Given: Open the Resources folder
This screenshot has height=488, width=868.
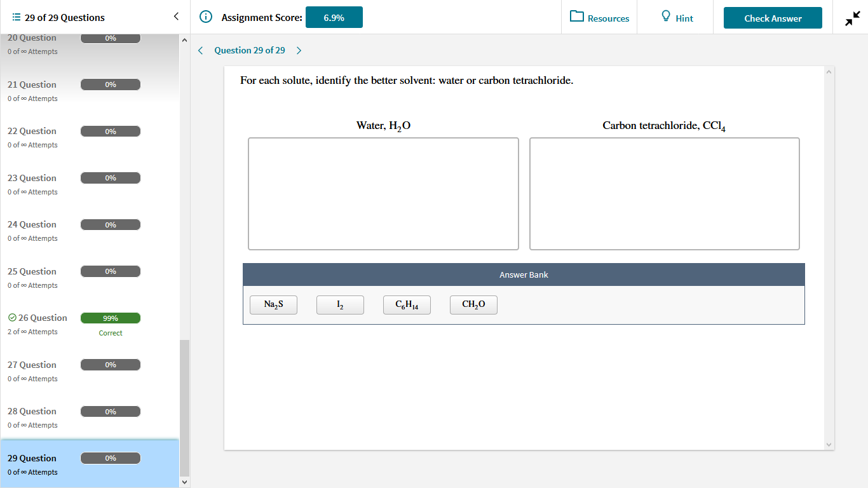Looking at the screenshot, I should pyautogui.click(x=600, y=18).
